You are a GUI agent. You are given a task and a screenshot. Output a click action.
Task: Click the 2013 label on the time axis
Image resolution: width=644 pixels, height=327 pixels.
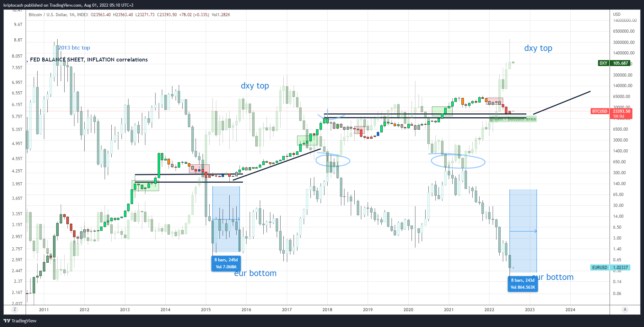pyautogui.click(x=125, y=310)
